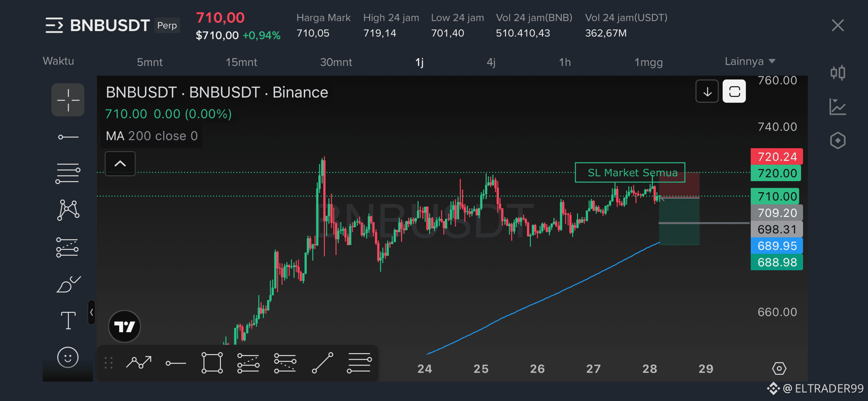Switch to 30mnt timeframe

[x=336, y=62]
